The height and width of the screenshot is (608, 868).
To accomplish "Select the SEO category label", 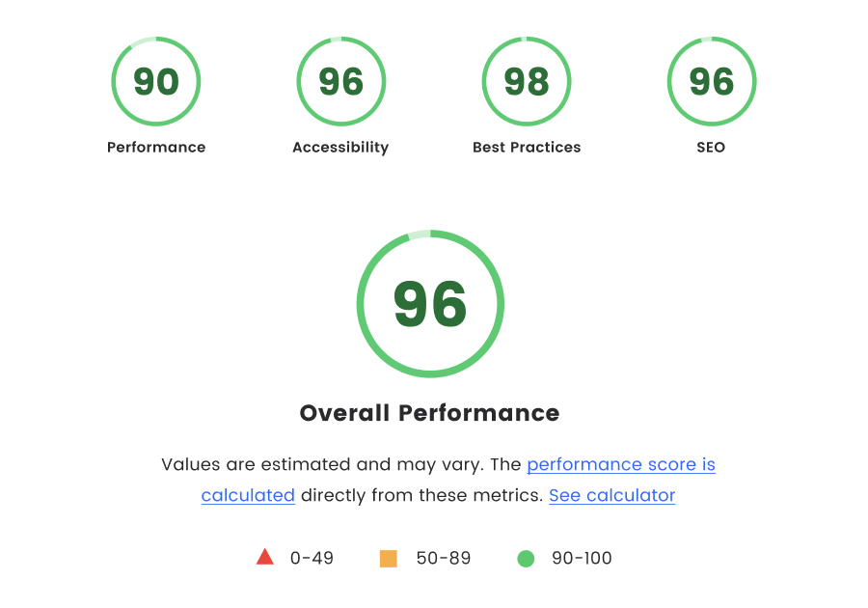I will pyautogui.click(x=711, y=147).
